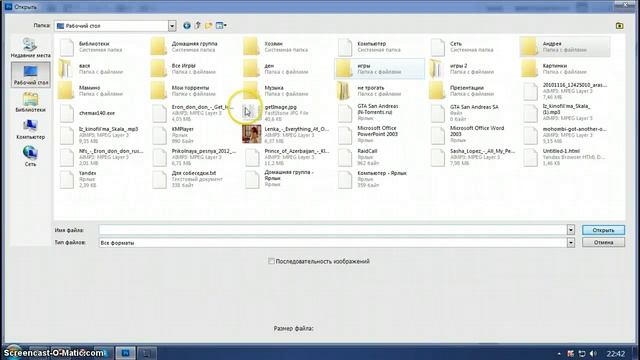The width and height of the screenshot is (640, 360).
Task: Click the Photoshop icon in the taskbar
Action: click(x=126, y=353)
